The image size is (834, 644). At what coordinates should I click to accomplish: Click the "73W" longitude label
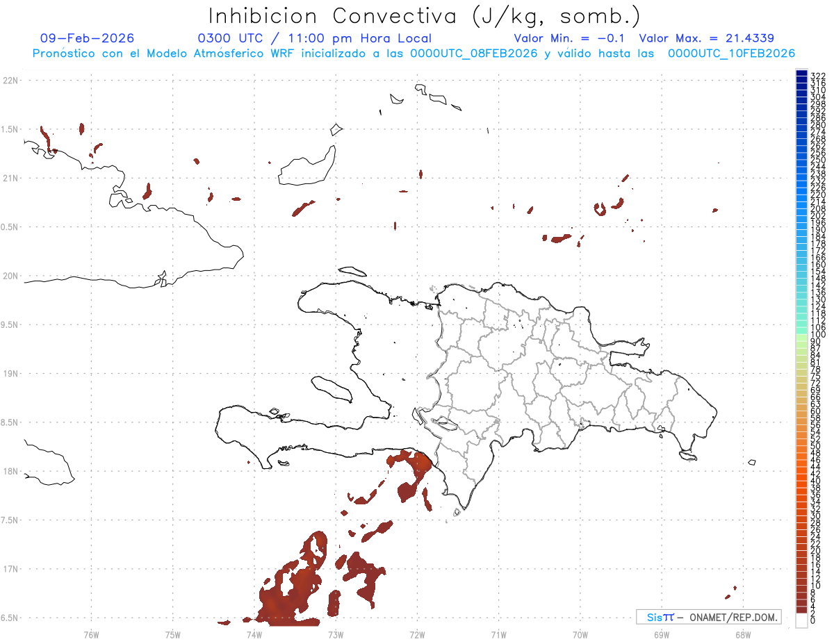[x=336, y=634]
